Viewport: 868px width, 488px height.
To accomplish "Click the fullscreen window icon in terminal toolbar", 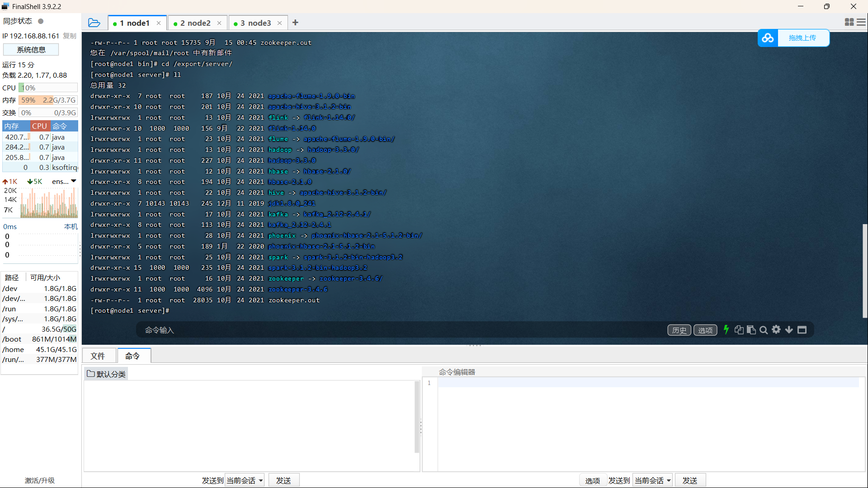I will point(802,330).
